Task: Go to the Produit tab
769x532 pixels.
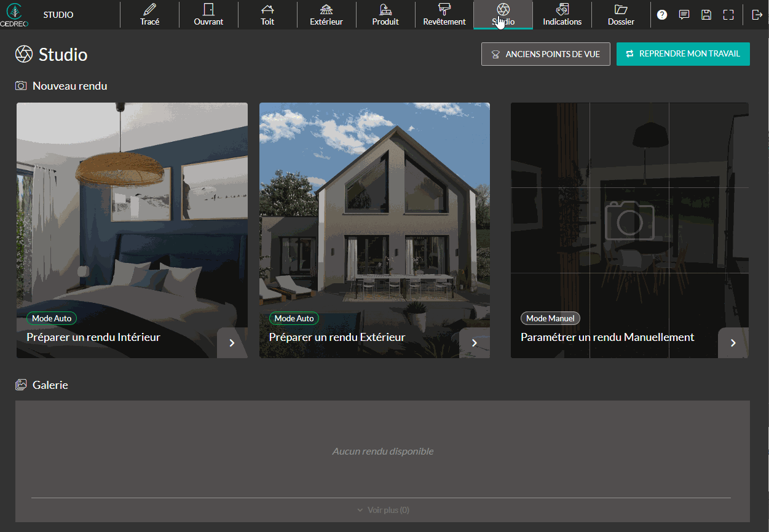Action: click(385, 15)
